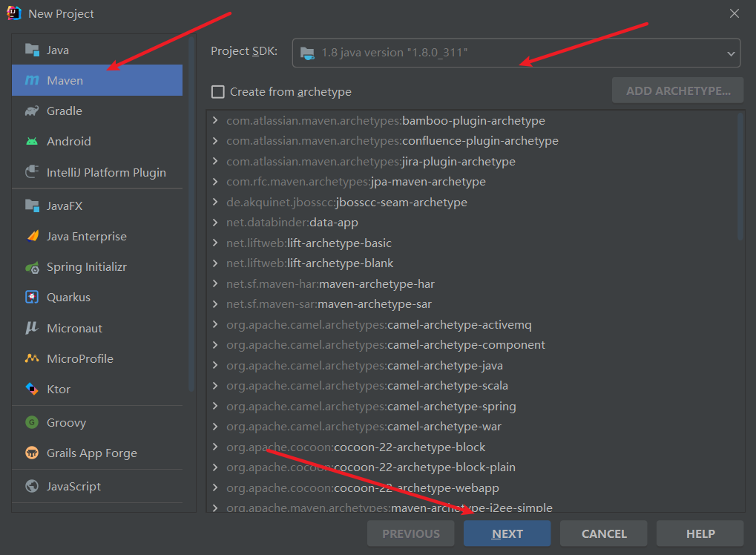The width and height of the screenshot is (756, 555).
Task: Click the Micronaut mu icon
Action: point(32,328)
